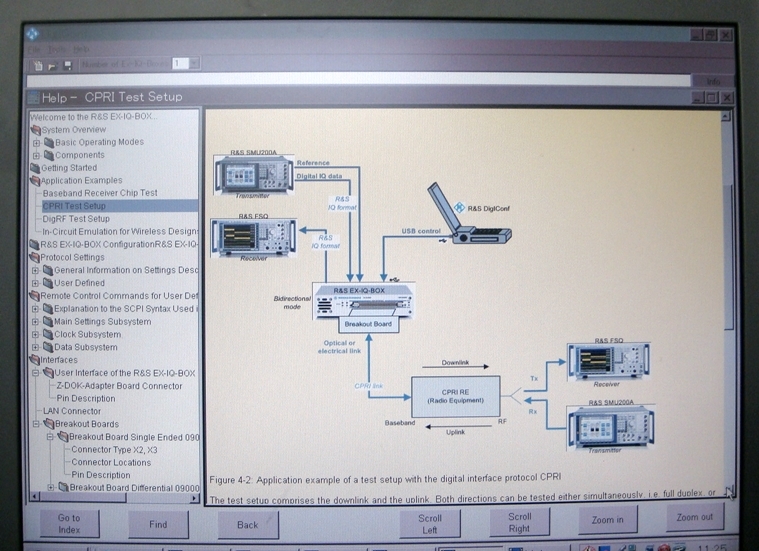Select the DigRF Test Setup topic
The width and height of the screenshot is (759, 551).
(76, 219)
